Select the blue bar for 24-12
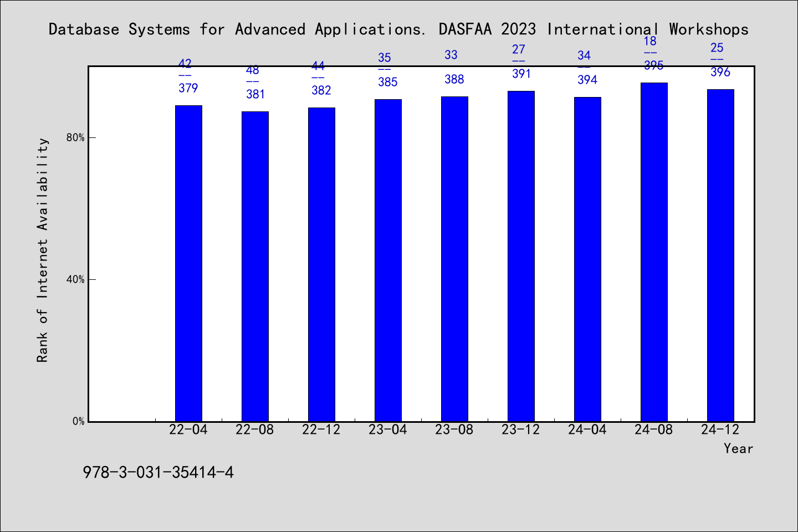Viewport: 798px width, 532px height. point(720,255)
